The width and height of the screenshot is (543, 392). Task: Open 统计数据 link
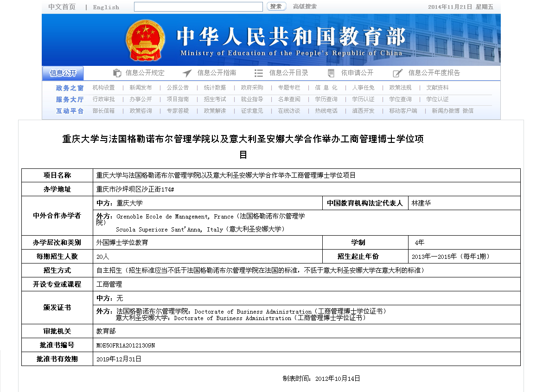(215, 88)
